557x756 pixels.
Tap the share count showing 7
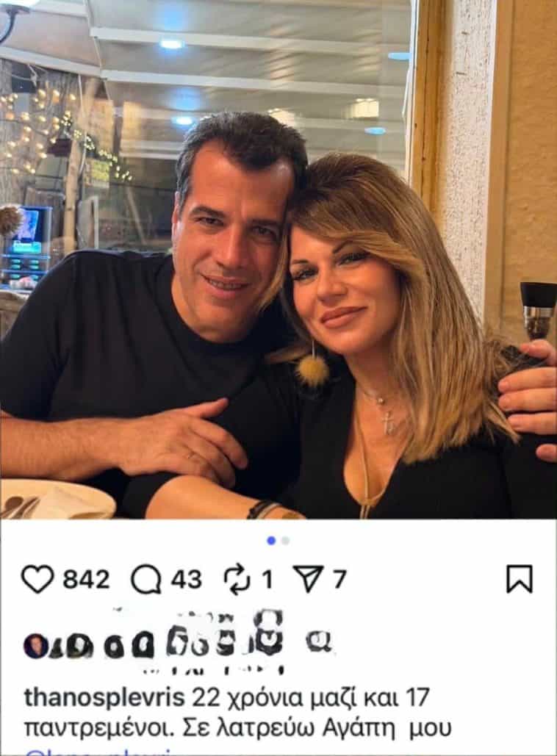[340, 579]
